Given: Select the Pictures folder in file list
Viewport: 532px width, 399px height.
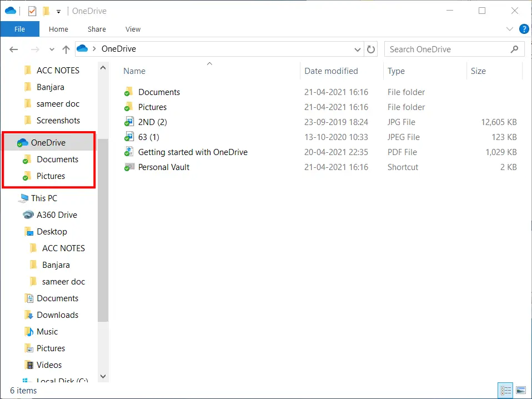Looking at the screenshot, I should tap(152, 107).
